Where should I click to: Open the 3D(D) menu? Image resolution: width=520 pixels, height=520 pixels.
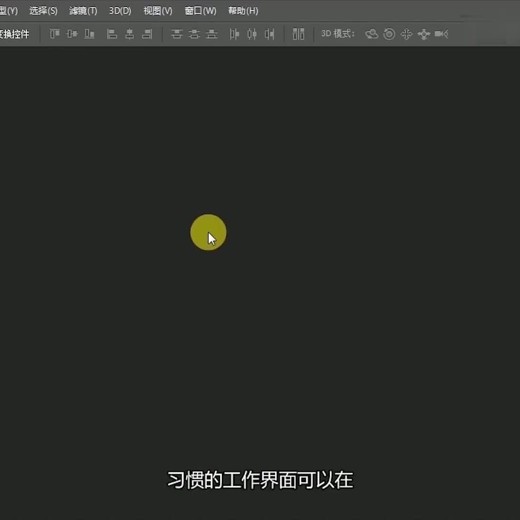120,11
